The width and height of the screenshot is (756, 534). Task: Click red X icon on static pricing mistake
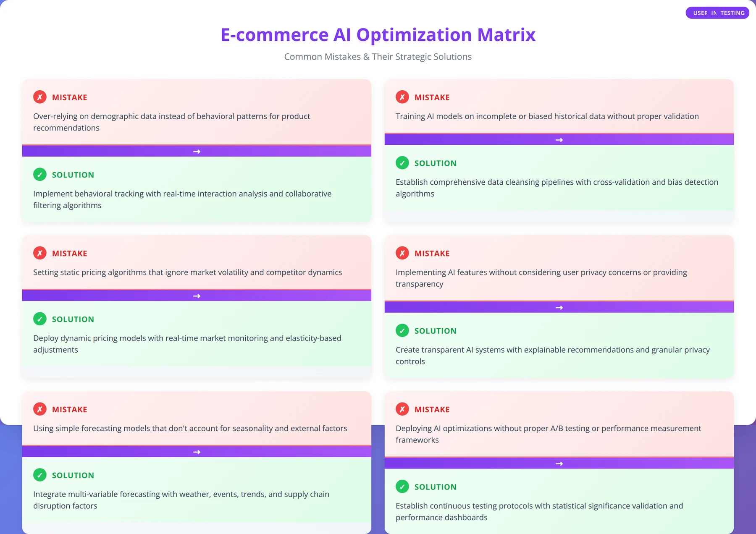(x=40, y=253)
